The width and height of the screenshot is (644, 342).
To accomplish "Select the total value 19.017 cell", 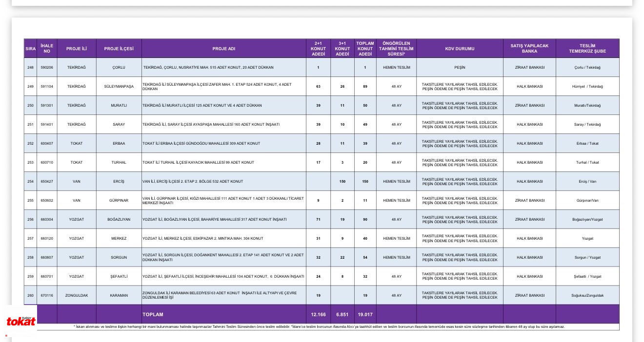I will click(x=365, y=314).
